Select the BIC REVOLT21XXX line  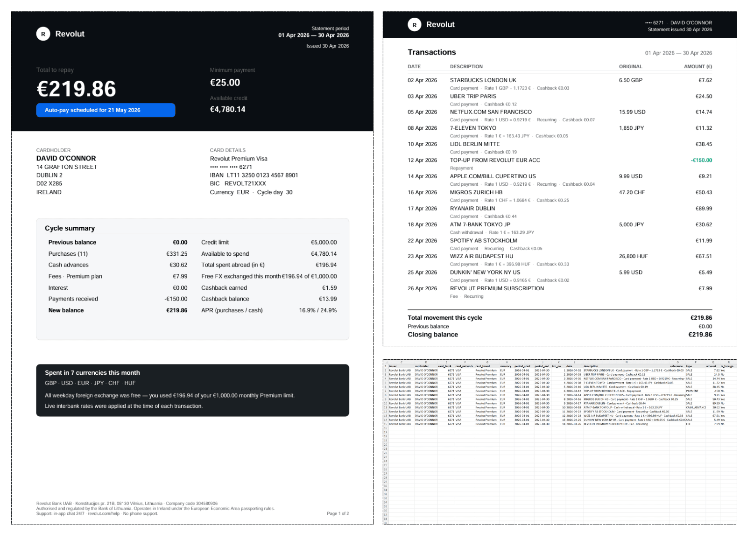pos(238,184)
